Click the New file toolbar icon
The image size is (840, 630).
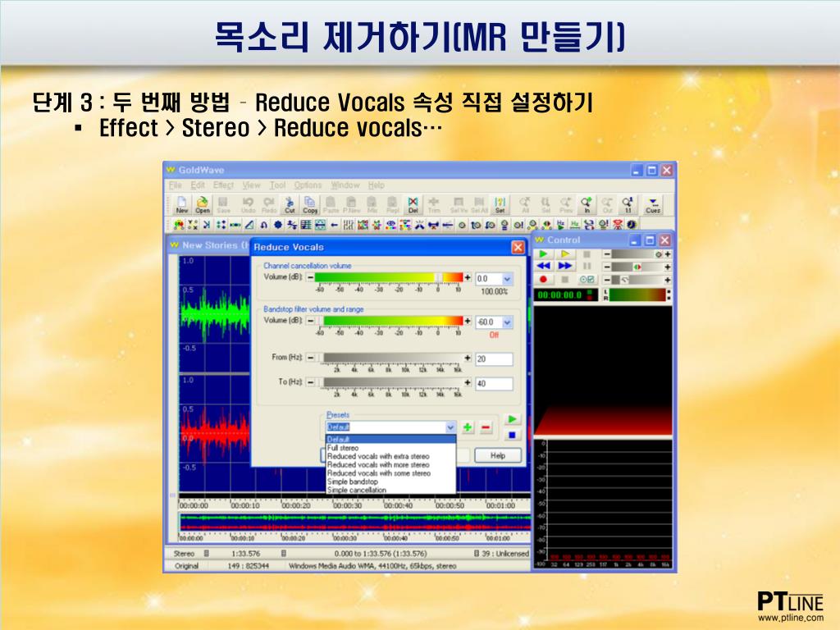pos(181,204)
